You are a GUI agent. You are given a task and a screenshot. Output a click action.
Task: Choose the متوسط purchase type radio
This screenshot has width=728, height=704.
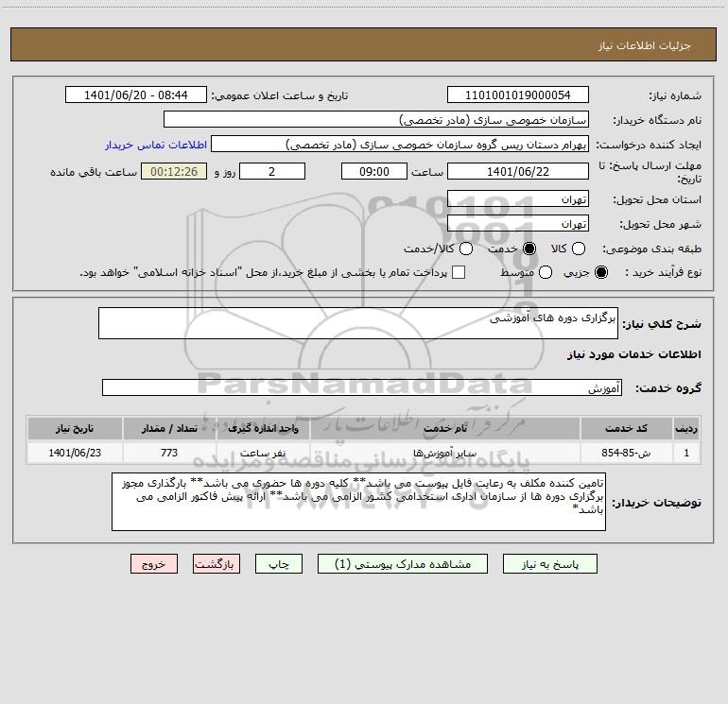coord(546,272)
